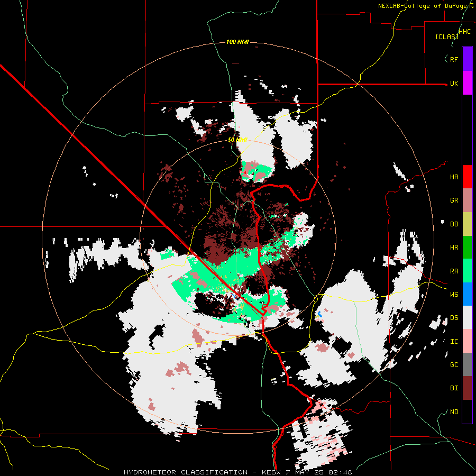This screenshot has width=476, height=476.
Task: Click the 'RA' legend label
Action: coord(454,271)
